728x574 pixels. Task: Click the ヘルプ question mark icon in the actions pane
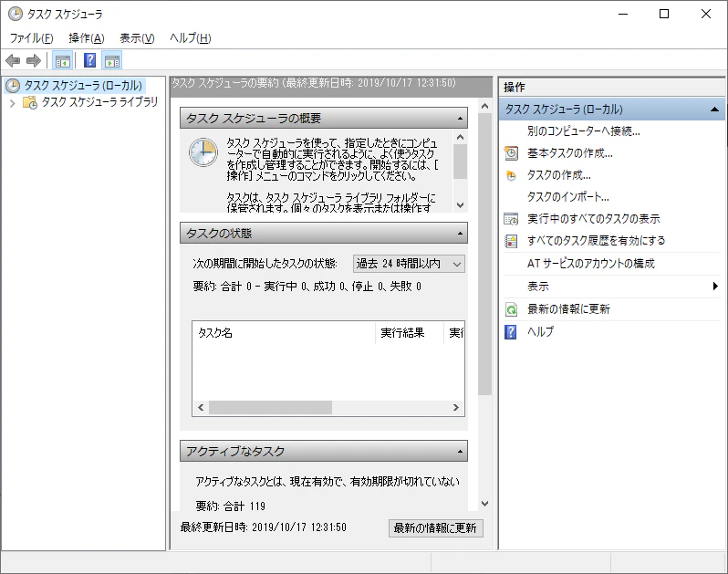(x=510, y=332)
